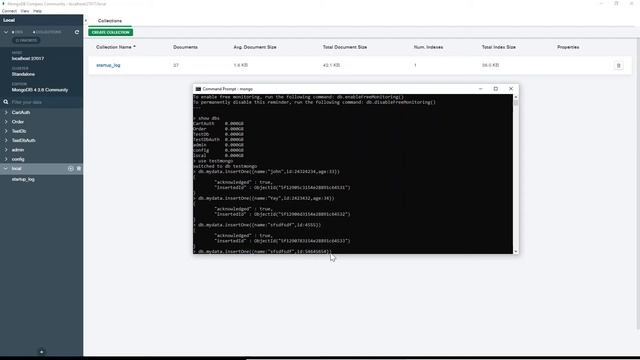Maximize the Command Prompt window
640x360 pixels.
pyautogui.click(x=496, y=89)
